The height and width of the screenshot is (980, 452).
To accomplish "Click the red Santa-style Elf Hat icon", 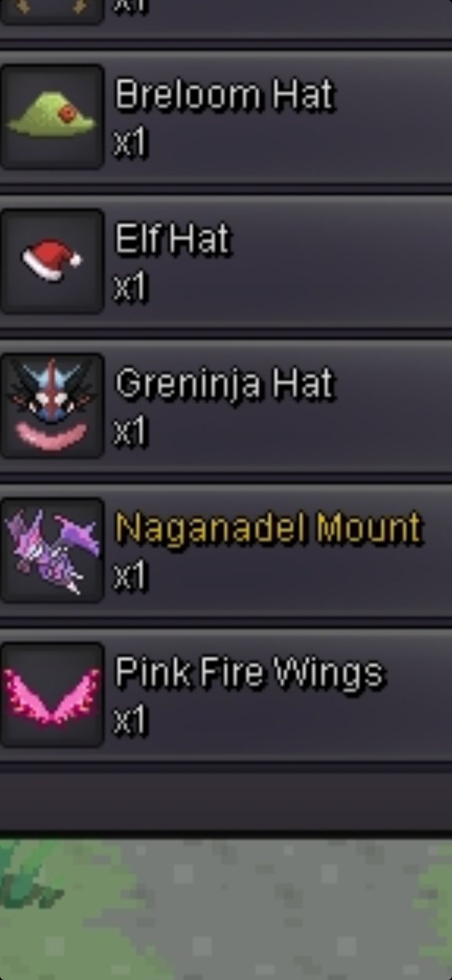I will (x=51, y=261).
